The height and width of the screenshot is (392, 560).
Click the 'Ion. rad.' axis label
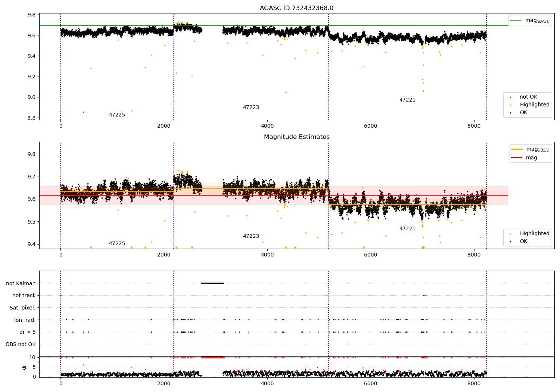pyautogui.click(x=25, y=320)
